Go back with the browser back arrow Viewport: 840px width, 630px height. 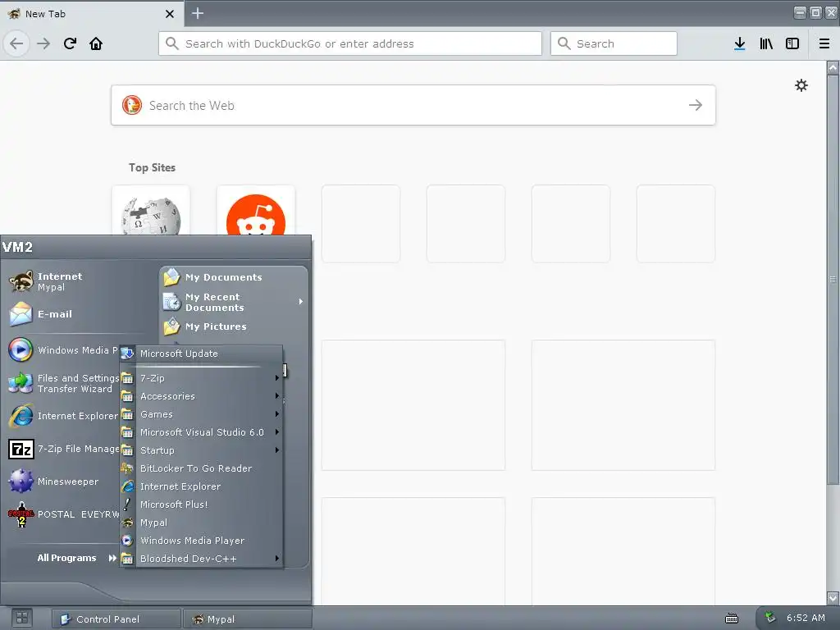coord(16,43)
